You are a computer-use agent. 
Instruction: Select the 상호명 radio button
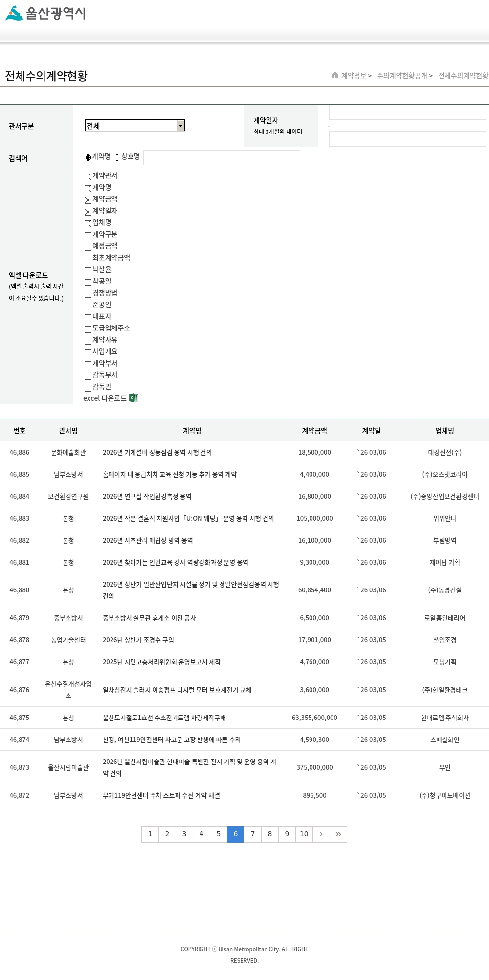(x=117, y=157)
